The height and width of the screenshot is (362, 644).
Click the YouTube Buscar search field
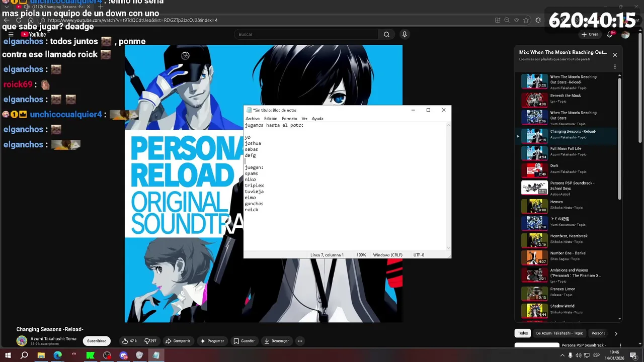coord(306,34)
